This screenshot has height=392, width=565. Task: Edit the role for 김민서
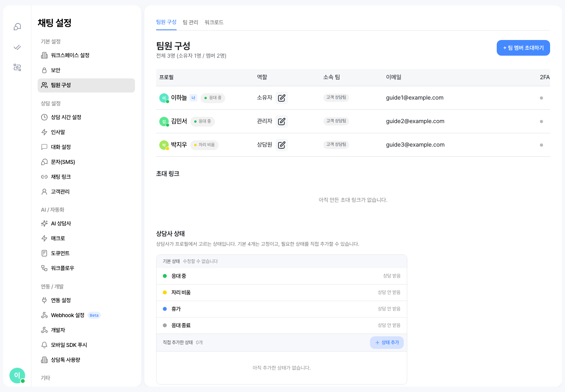tap(282, 122)
